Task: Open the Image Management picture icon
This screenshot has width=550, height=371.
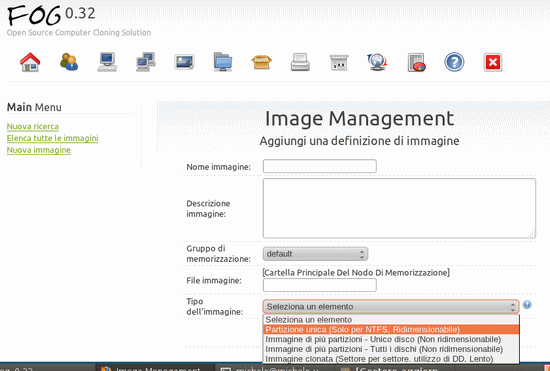Action: point(185,62)
